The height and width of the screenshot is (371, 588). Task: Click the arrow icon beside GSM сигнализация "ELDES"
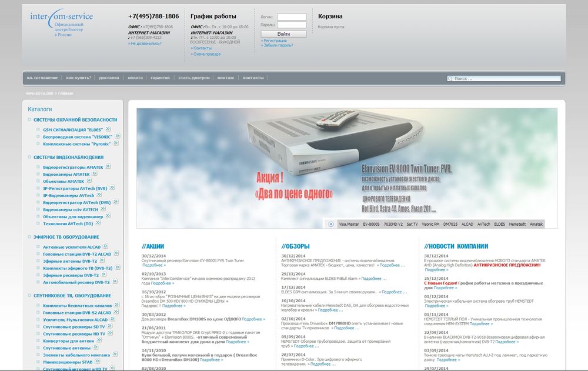point(108,129)
